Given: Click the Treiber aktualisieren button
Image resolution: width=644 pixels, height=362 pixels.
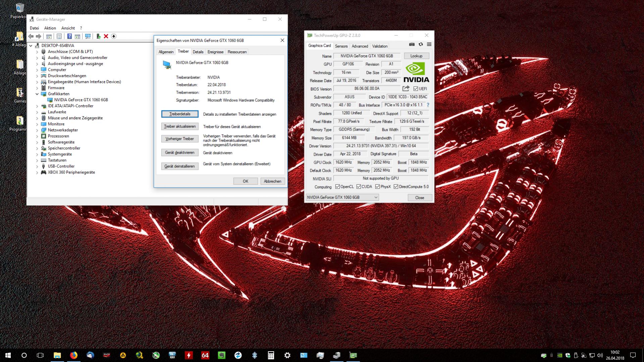Looking at the screenshot, I should pos(180,126).
